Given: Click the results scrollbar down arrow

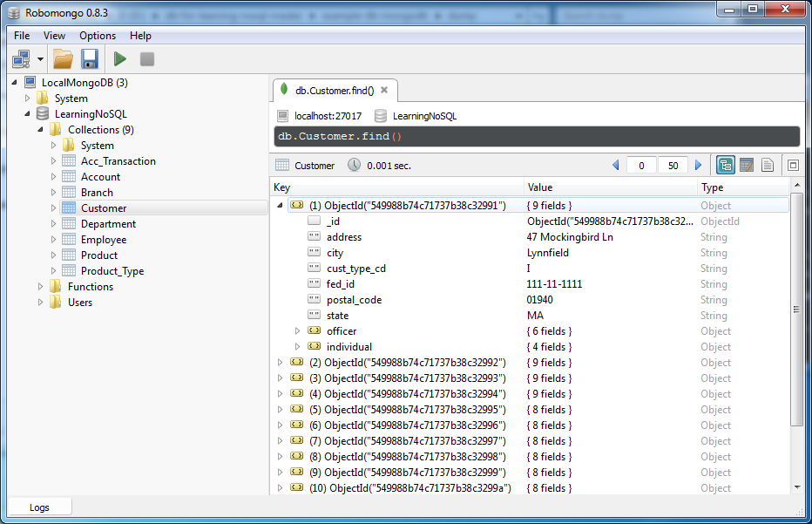Looking at the screenshot, I should click(x=797, y=487).
